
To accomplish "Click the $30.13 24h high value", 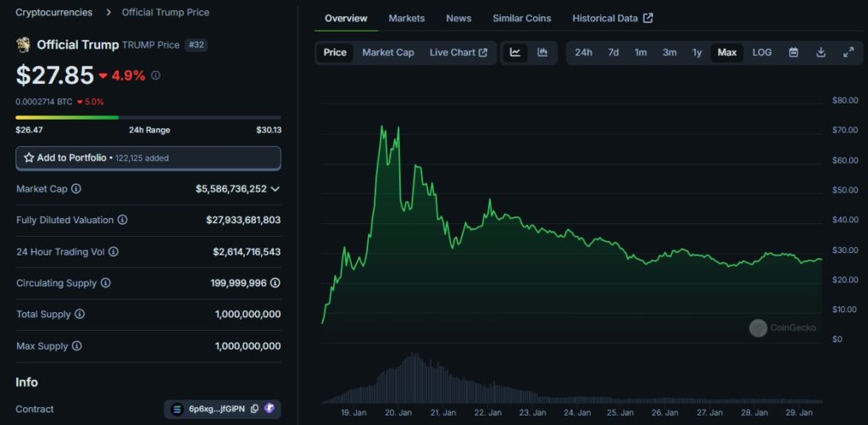I will [269, 131].
